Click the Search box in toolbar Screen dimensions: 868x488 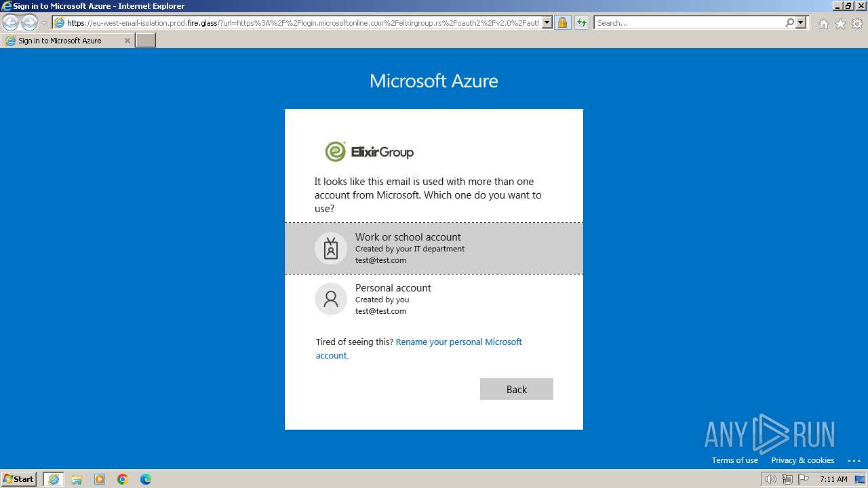coord(688,23)
